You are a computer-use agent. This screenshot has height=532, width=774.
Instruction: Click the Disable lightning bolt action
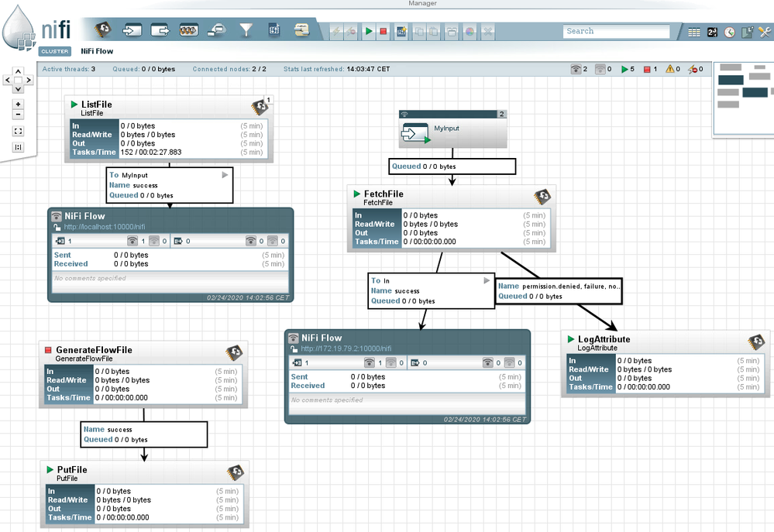click(351, 32)
